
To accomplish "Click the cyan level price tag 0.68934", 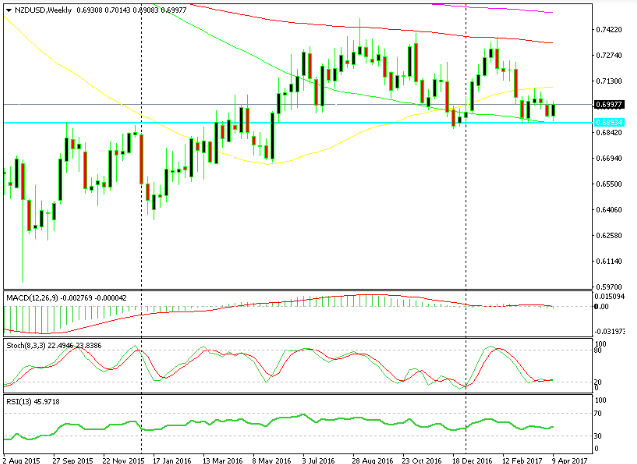I will click(x=609, y=122).
